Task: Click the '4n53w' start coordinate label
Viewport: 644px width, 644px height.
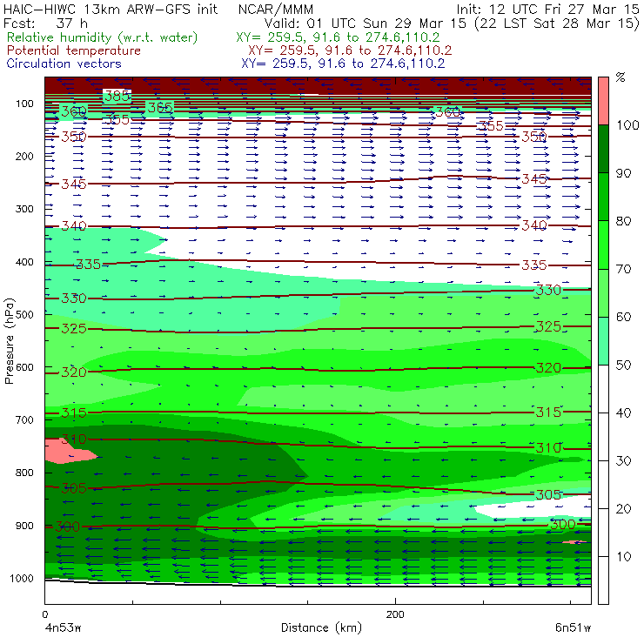Action: [x=62, y=628]
